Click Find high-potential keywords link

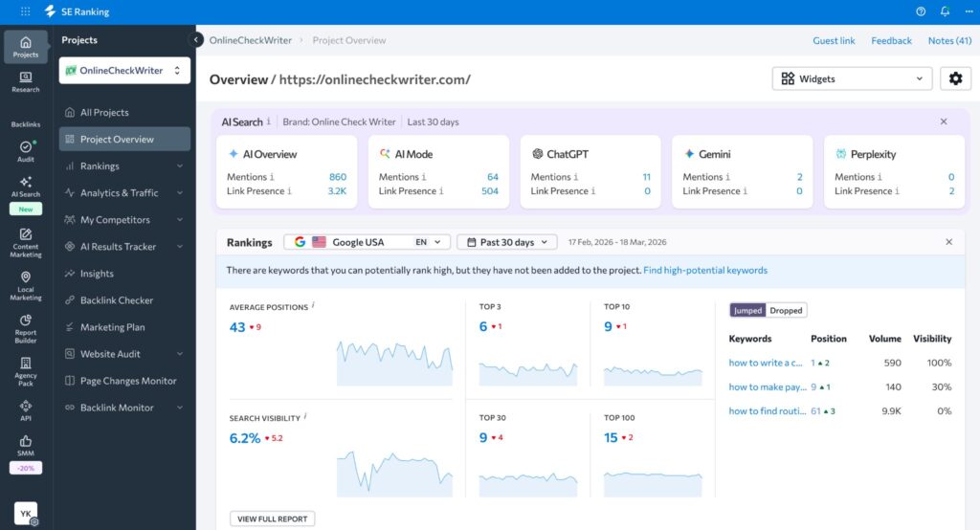(705, 270)
